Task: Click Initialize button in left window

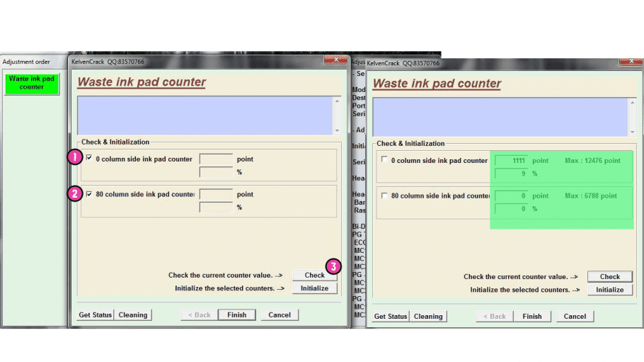Action: (314, 288)
